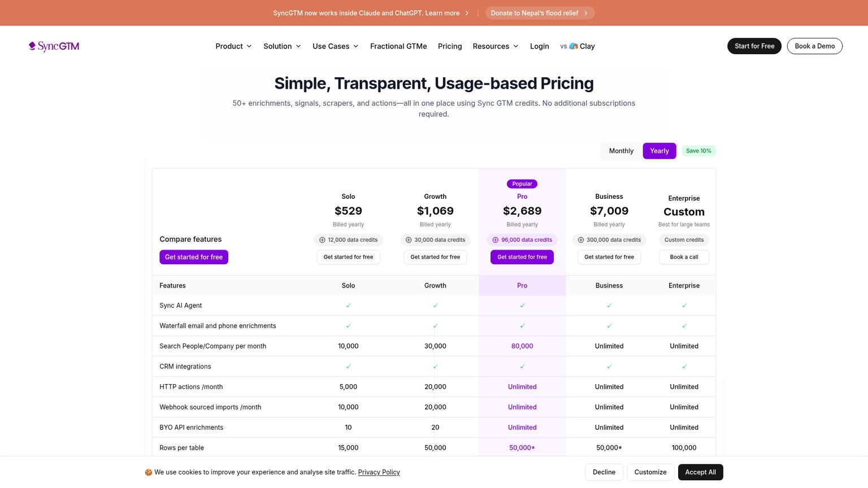Click credits icon beside 96,000 data credits
The image size is (868, 488).
point(496,240)
